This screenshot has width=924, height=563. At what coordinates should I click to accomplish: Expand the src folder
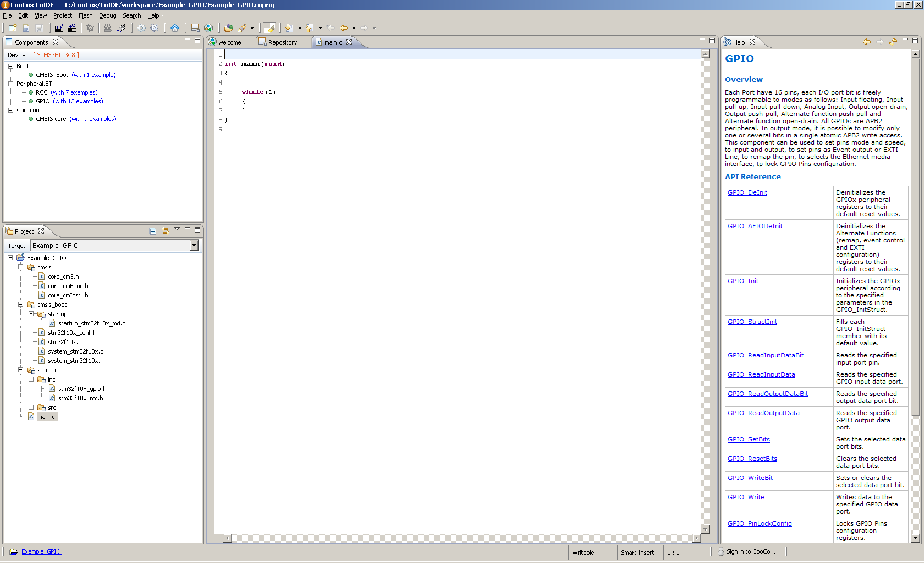pos(31,407)
